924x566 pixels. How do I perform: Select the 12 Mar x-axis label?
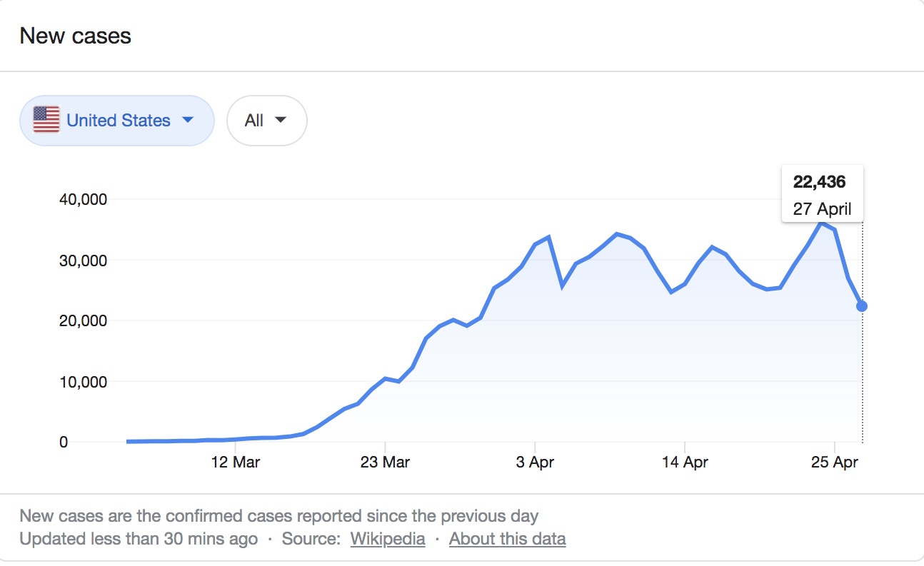(x=236, y=463)
